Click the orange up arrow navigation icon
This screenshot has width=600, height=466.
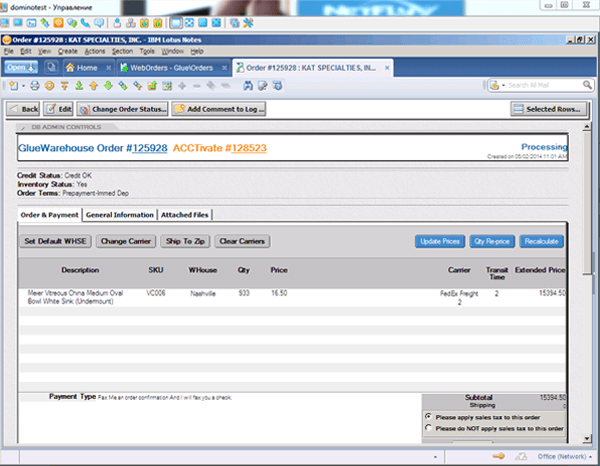click(x=93, y=86)
